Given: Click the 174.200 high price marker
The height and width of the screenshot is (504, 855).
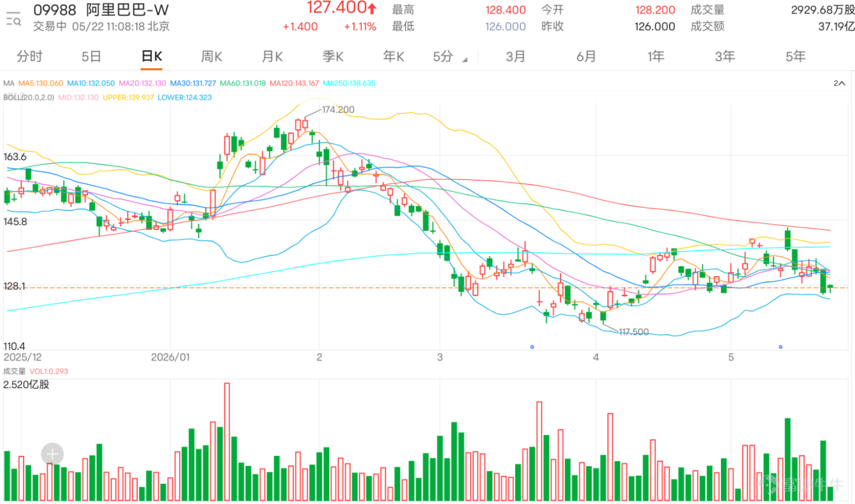Looking at the screenshot, I should point(338,110).
